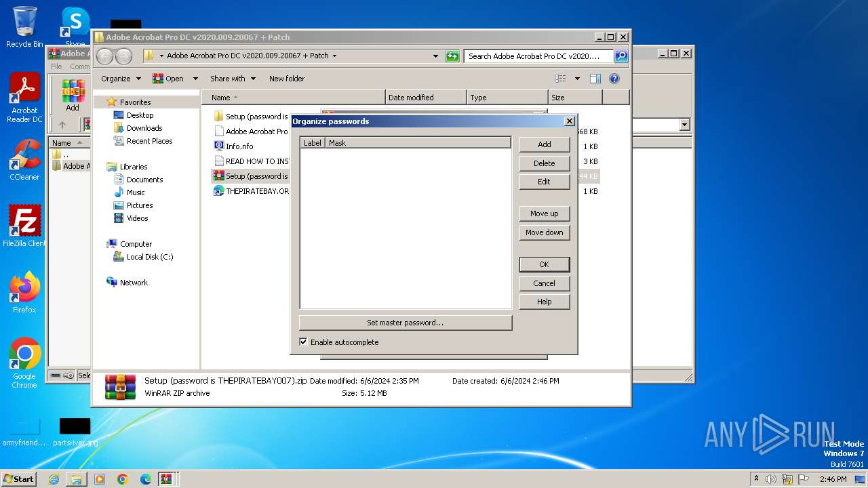Open Google Chrome desktop icon
The image size is (868, 488).
(24, 363)
